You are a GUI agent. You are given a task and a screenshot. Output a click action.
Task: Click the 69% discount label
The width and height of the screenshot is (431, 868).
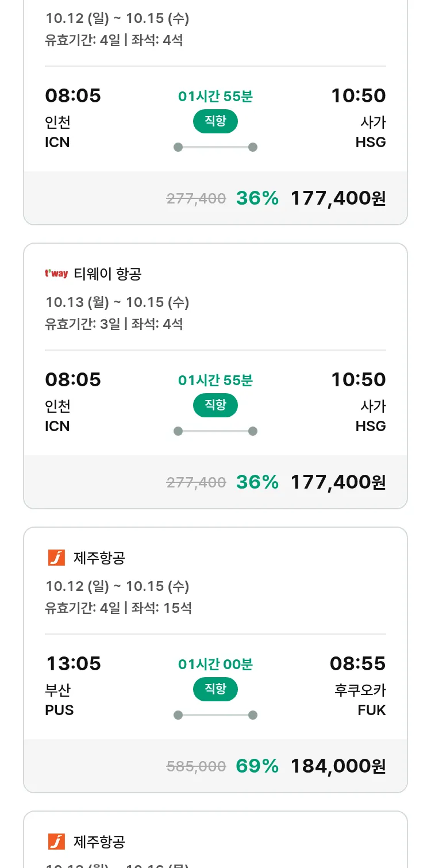[257, 766]
